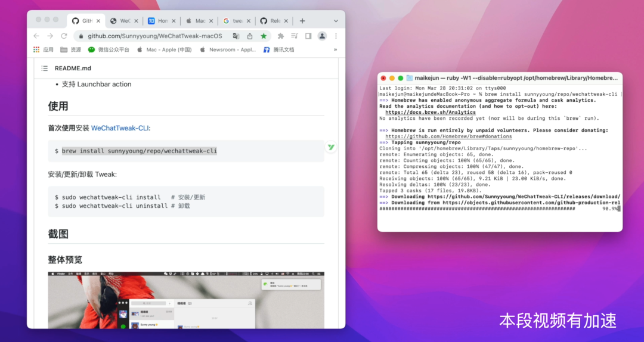The height and width of the screenshot is (342, 644).
Task: Close the Google twe tab
Action: [x=249, y=21]
